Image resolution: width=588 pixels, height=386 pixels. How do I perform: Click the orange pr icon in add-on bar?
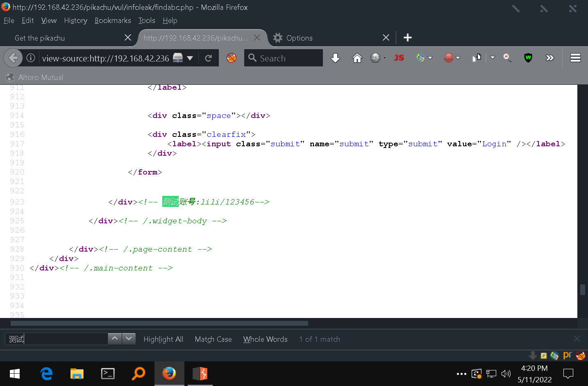click(x=567, y=355)
